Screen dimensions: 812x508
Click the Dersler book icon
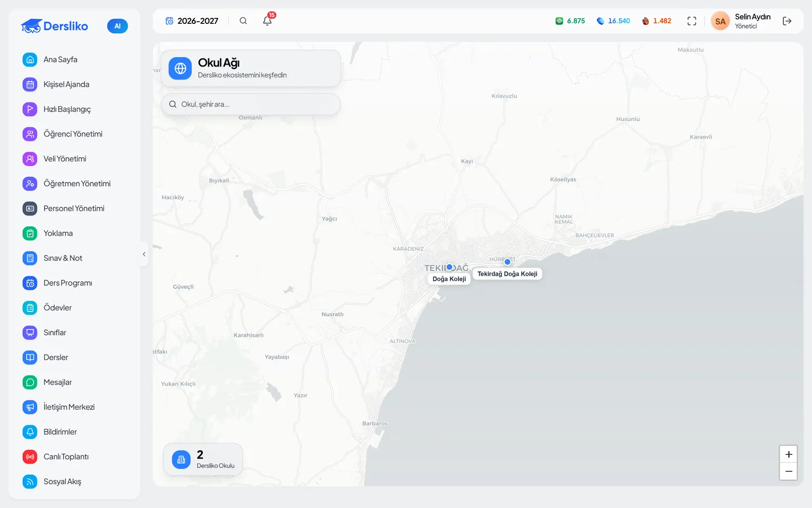coord(30,357)
